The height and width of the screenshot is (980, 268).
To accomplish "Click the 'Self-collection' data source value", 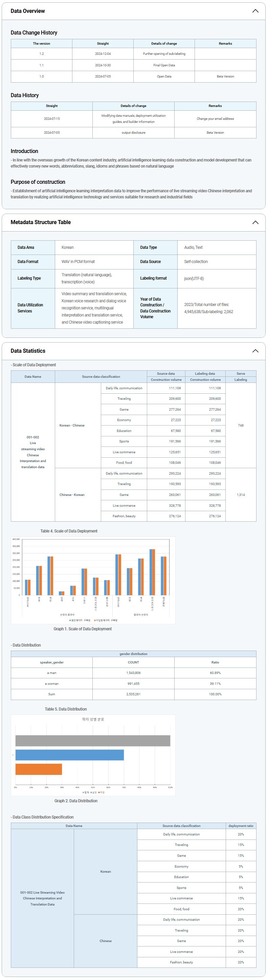I will click(x=196, y=262).
